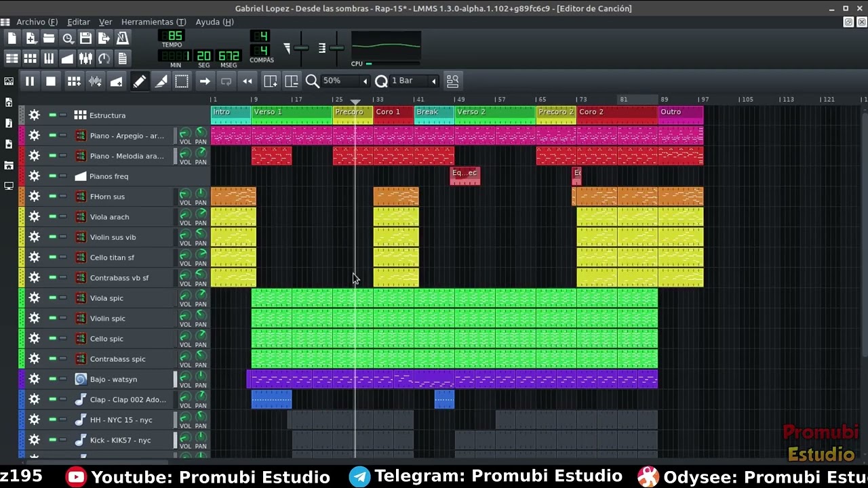Open gear menu for Viola spic track
868x488 pixels.
(35, 298)
